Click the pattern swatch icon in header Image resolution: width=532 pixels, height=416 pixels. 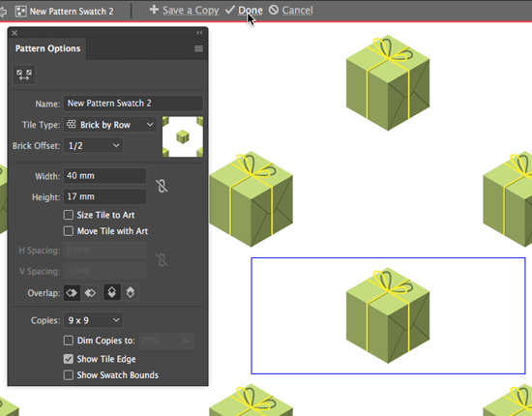coord(20,12)
